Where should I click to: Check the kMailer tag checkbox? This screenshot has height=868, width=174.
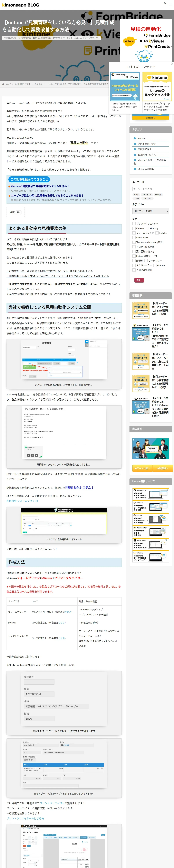tap(157, 233)
